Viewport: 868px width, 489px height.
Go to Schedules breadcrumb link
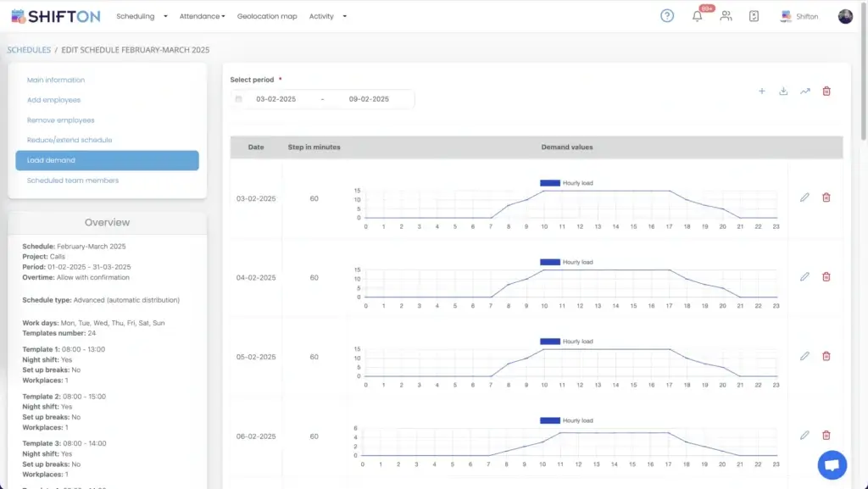click(29, 50)
